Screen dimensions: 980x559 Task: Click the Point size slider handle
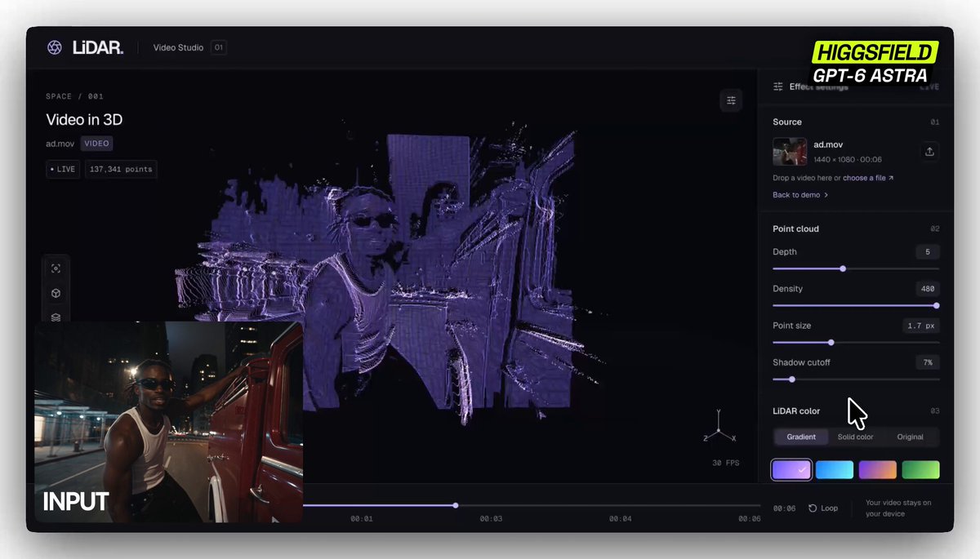[831, 343]
